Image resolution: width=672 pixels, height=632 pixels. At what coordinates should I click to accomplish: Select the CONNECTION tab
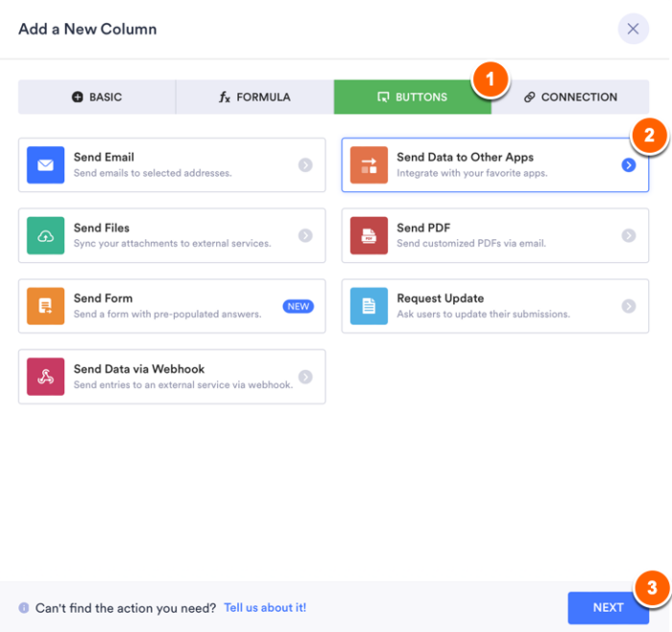click(x=570, y=97)
